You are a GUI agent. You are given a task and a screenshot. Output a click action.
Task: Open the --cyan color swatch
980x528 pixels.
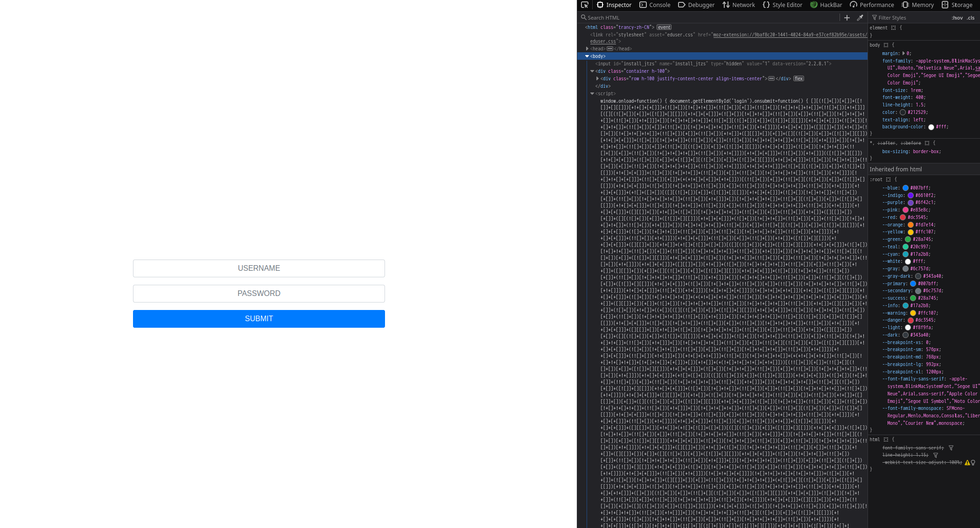pos(905,254)
